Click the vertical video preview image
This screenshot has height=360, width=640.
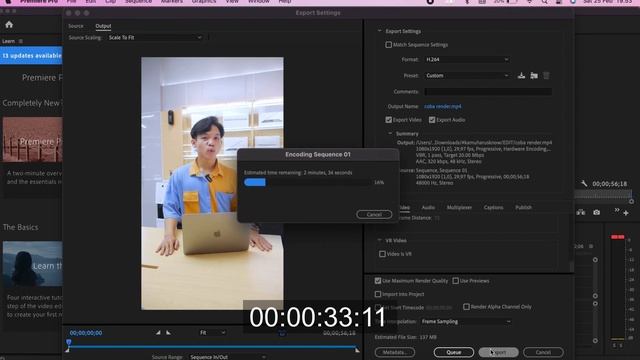coord(212,183)
